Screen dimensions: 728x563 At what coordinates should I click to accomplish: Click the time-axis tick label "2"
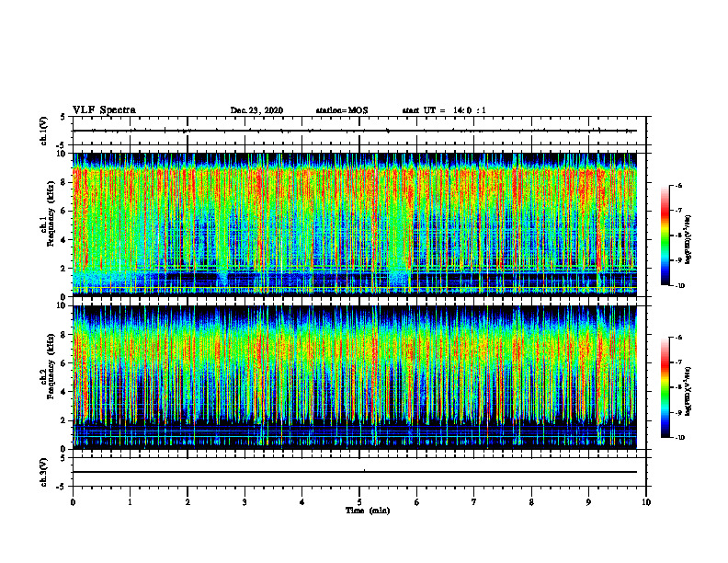188,502
